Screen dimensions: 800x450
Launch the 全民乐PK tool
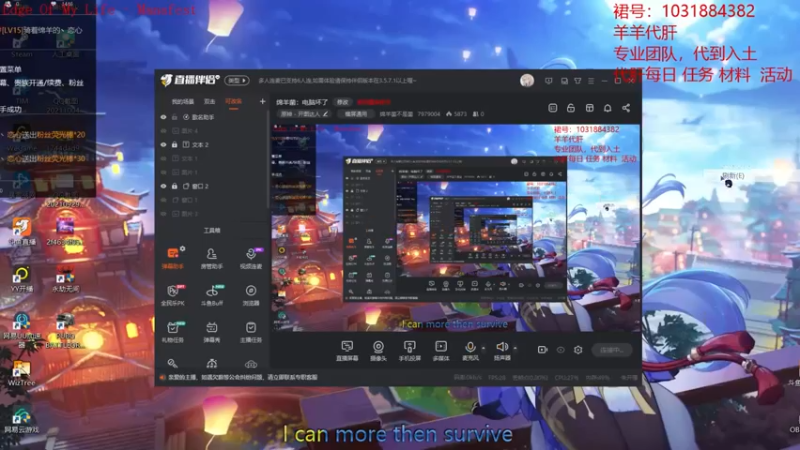point(172,295)
